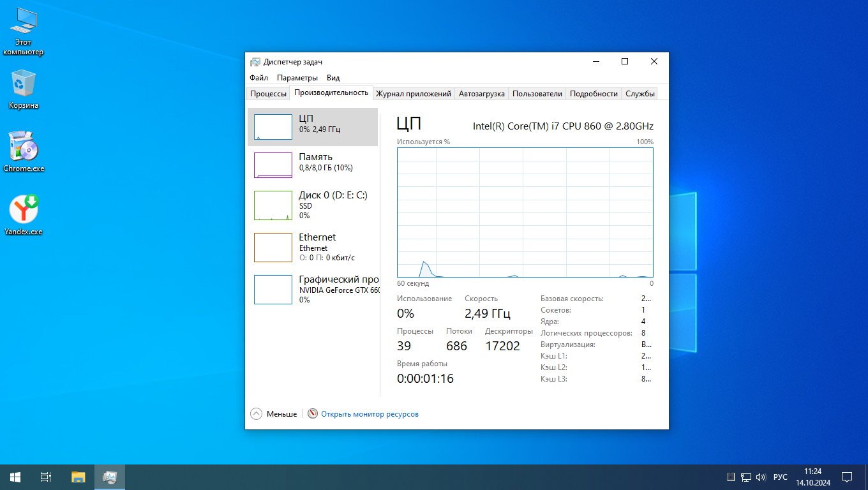The height and width of the screenshot is (490, 868).
Task: Select the CPU (ЦП) performance graph thumbnail
Action: coord(273,127)
